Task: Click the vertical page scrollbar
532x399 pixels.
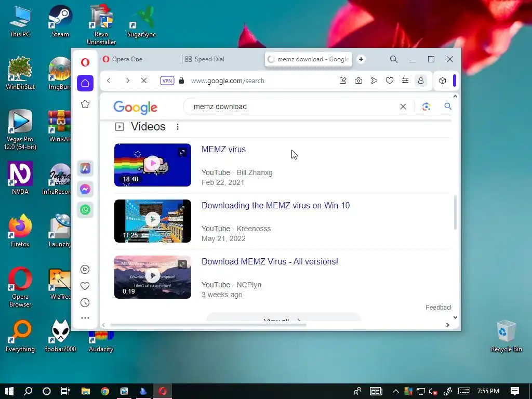Action: 455,212
